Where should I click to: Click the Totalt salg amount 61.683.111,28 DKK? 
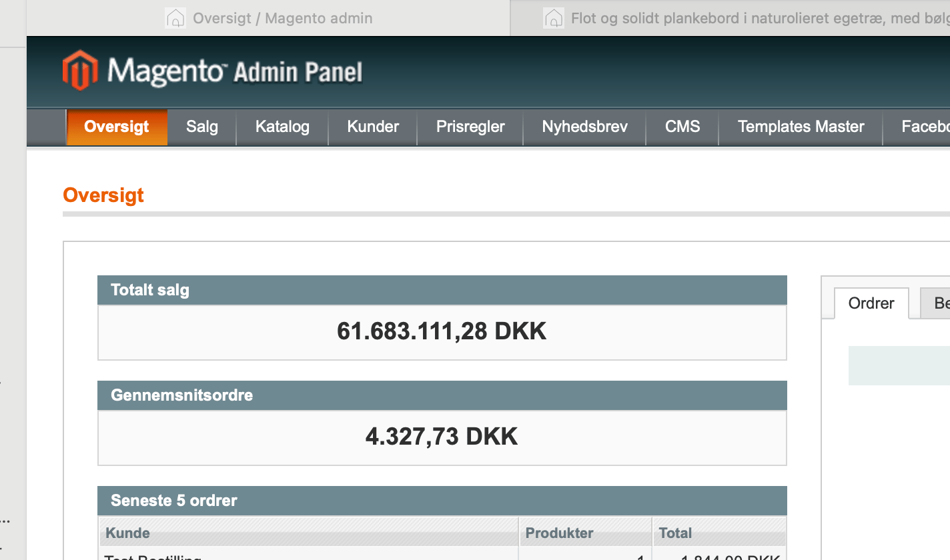(442, 331)
